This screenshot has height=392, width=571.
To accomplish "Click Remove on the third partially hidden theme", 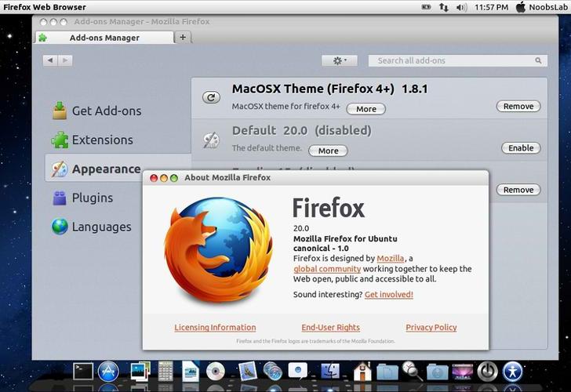I will pos(518,190).
